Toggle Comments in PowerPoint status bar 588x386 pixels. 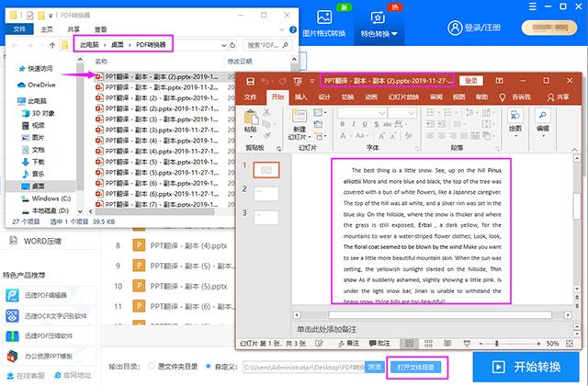coord(379,343)
